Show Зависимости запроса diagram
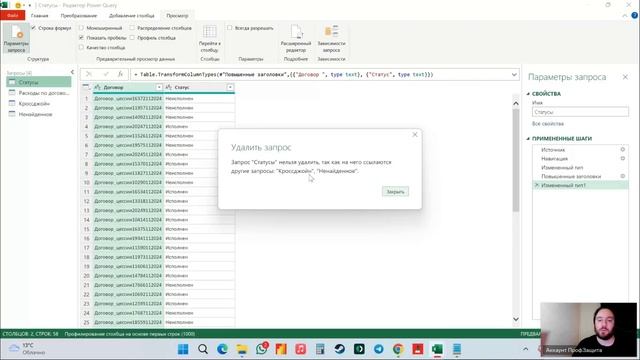The height and width of the screenshot is (360, 640). [x=331, y=39]
